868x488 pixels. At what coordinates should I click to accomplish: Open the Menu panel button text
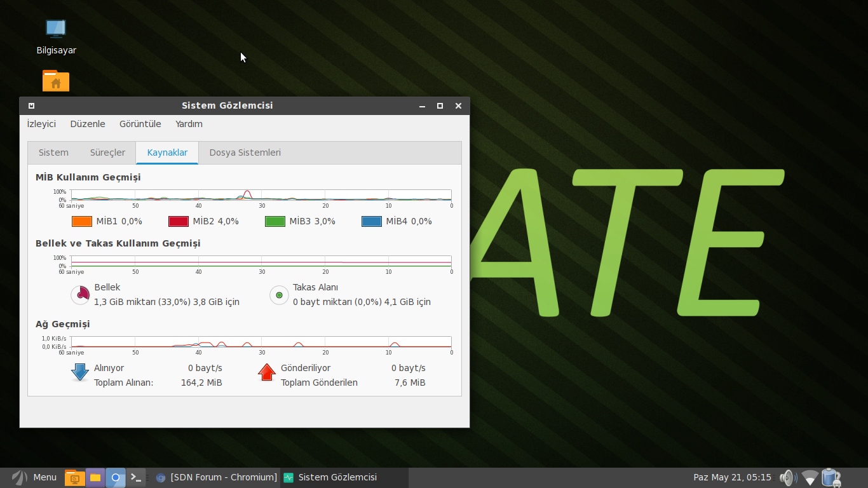[x=45, y=477]
